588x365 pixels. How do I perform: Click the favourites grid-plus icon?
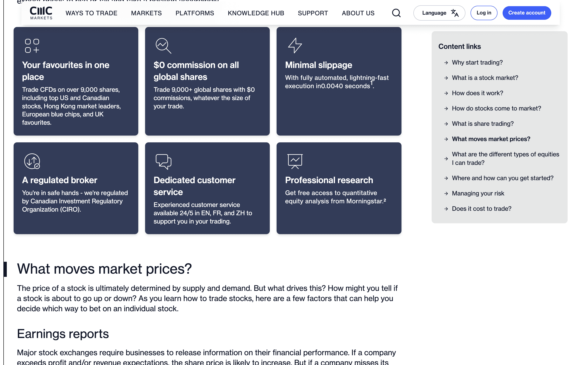[32, 46]
